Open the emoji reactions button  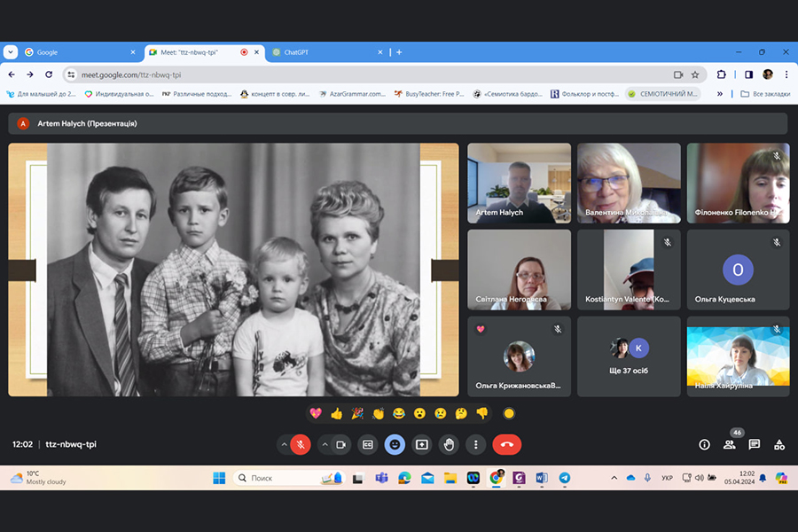click(395, 444)
